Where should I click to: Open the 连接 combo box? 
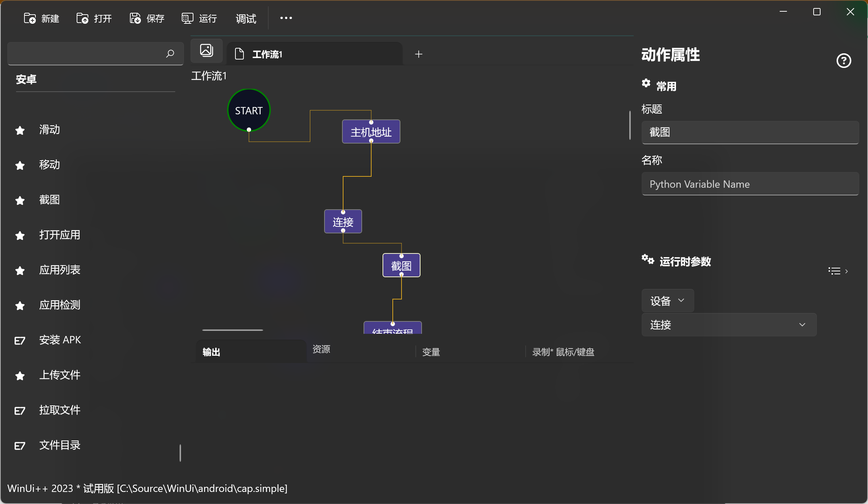click(729, 325)
